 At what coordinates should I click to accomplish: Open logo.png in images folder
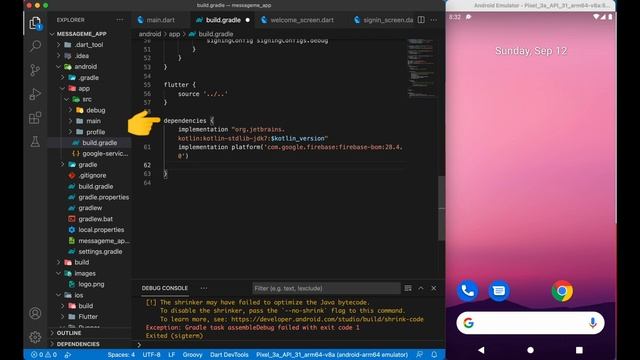click(91, 284)
